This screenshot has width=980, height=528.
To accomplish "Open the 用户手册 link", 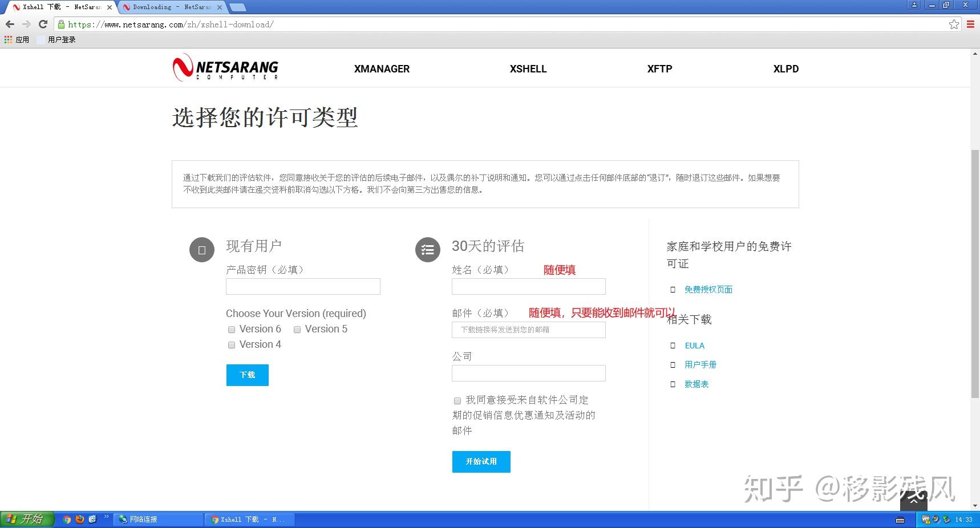I will (x=700, y=365).
